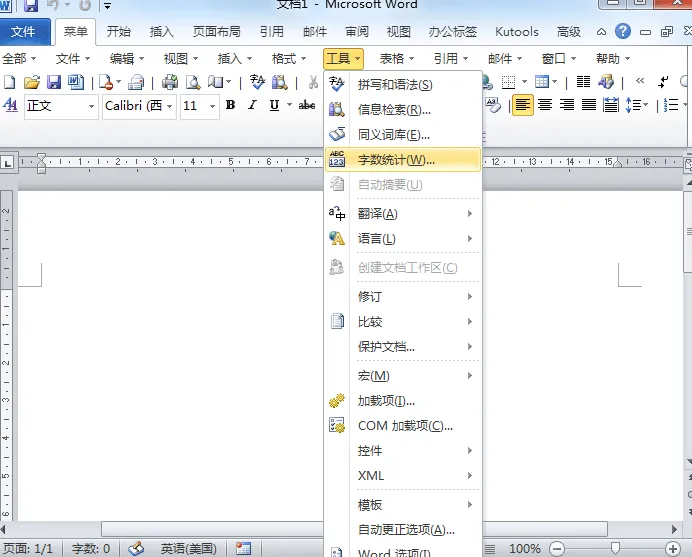Switch to the 页面布局 ribbon tab

coord(217,32)
